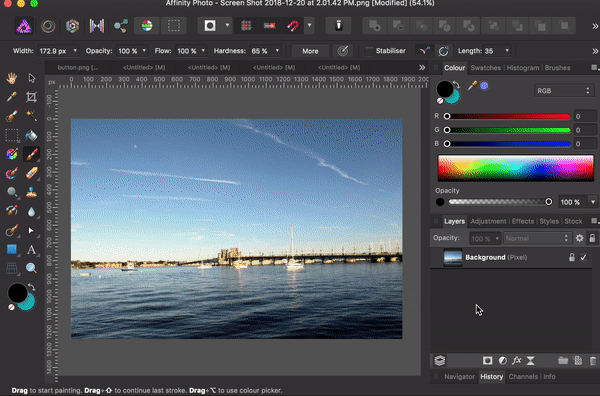Image resolution: width=600 pixels, height=396 pixels.
Task: Switch to the Histogram tab
Action: pos(523,68)
